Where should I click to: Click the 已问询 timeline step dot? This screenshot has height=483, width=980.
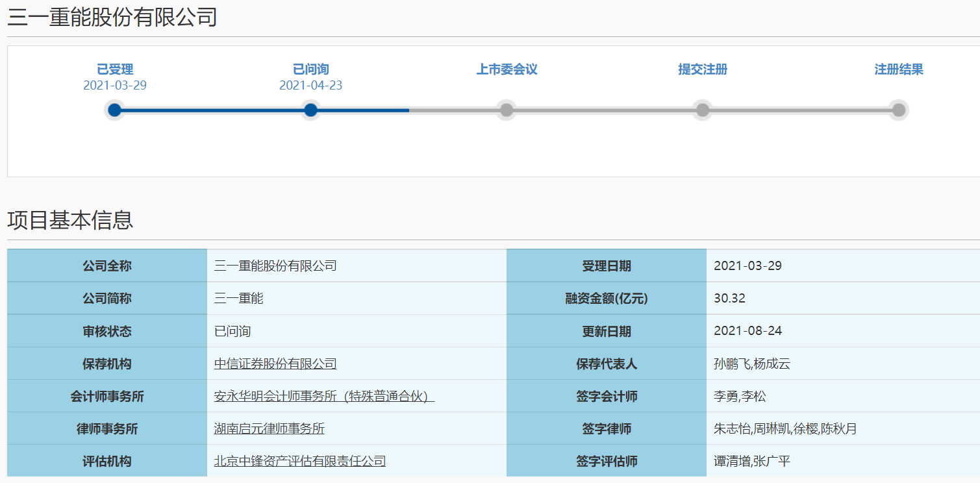point(311,110)
